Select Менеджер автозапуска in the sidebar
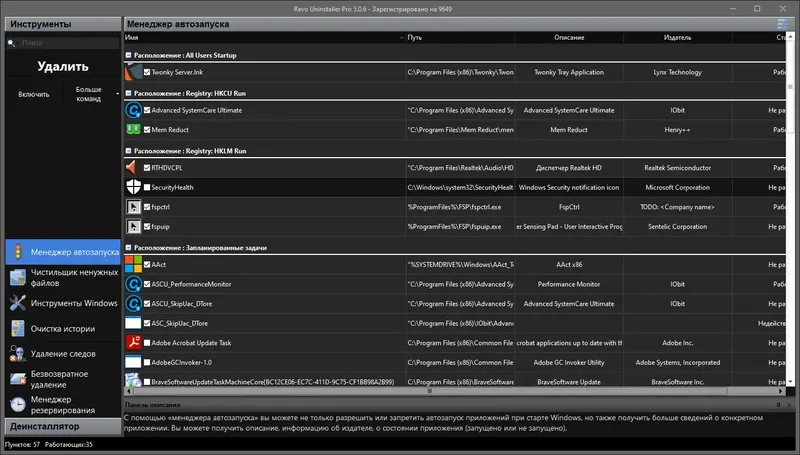Screen dimensions: 800x455 point(63,252)
